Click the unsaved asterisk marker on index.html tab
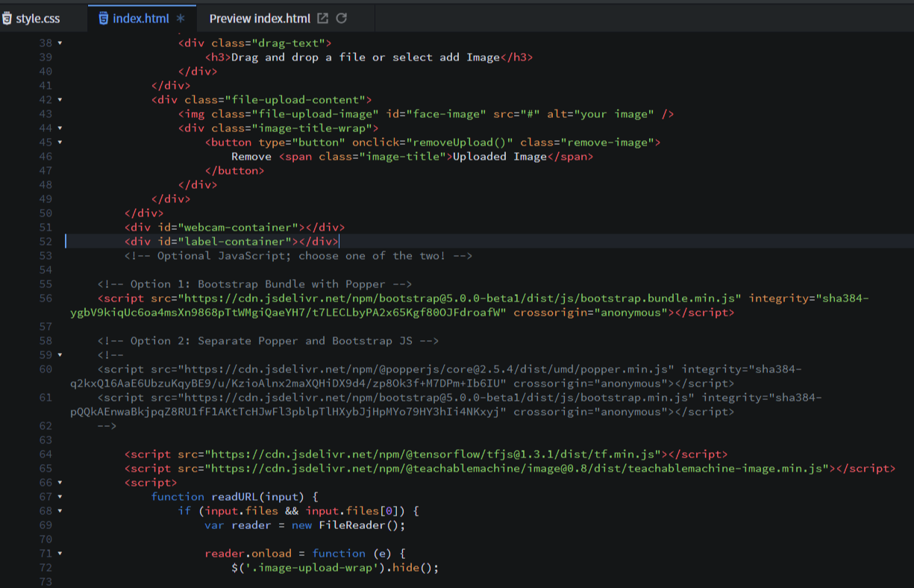 point(181,19)
